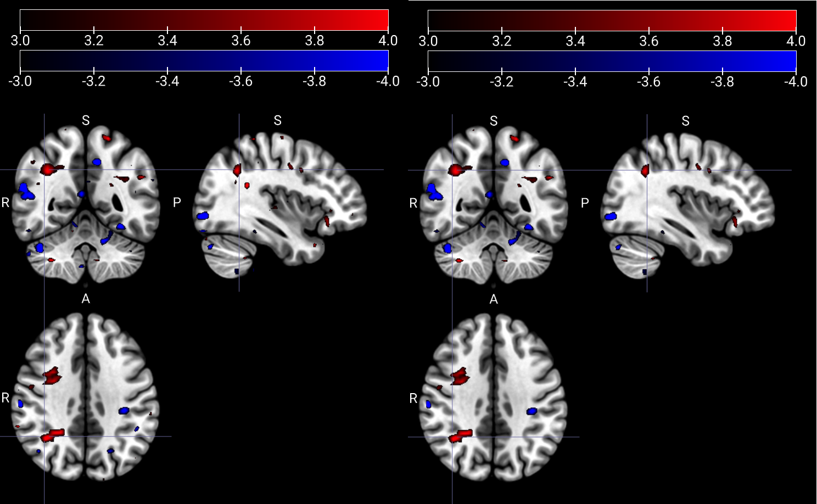The image size is (817, 504).
Task: Click the red colorbar in the left panel
Action: (x=204, y=20)
